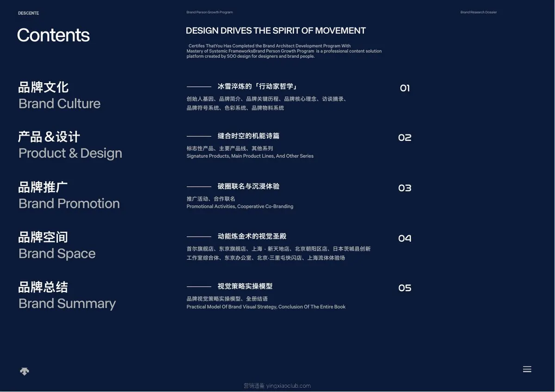This screenshot has height=392, width=555.
Task: Click the 'Brand Summary' subtitle
Action: [67, 303]
